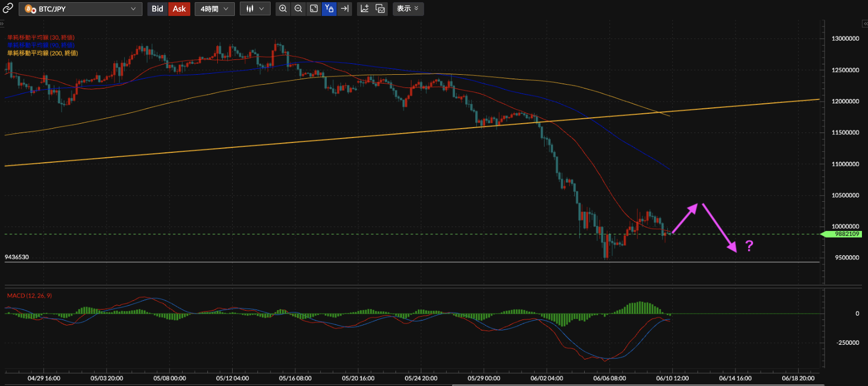
Task: Jump to the latest candle
Action: [344, 9]
